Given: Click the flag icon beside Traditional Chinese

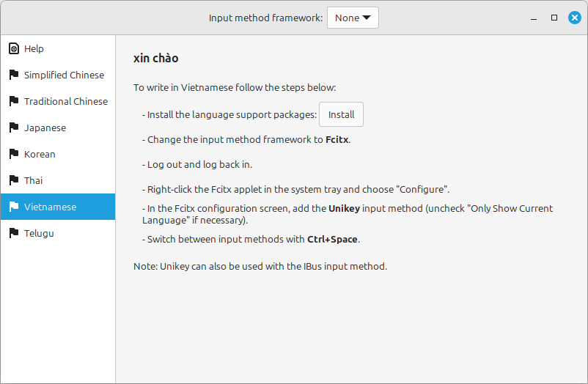Looking at the screenshot, I should pyautogui.click(x=14, y=101).
